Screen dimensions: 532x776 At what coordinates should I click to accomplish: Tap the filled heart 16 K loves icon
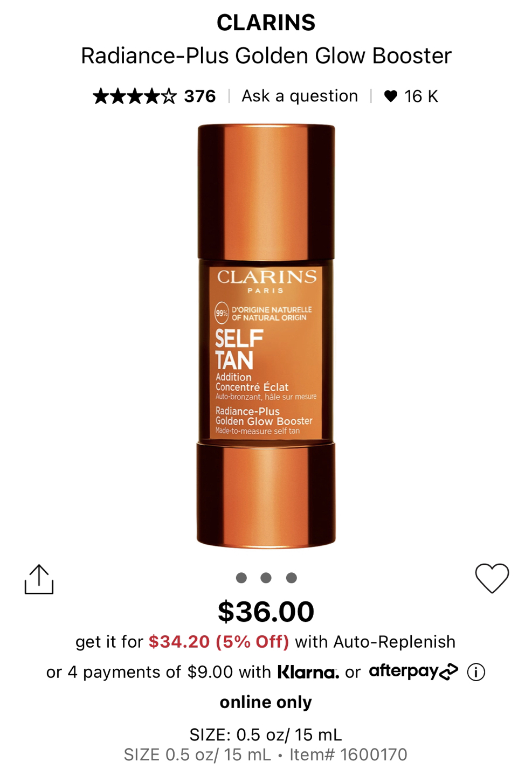[391, 96]
